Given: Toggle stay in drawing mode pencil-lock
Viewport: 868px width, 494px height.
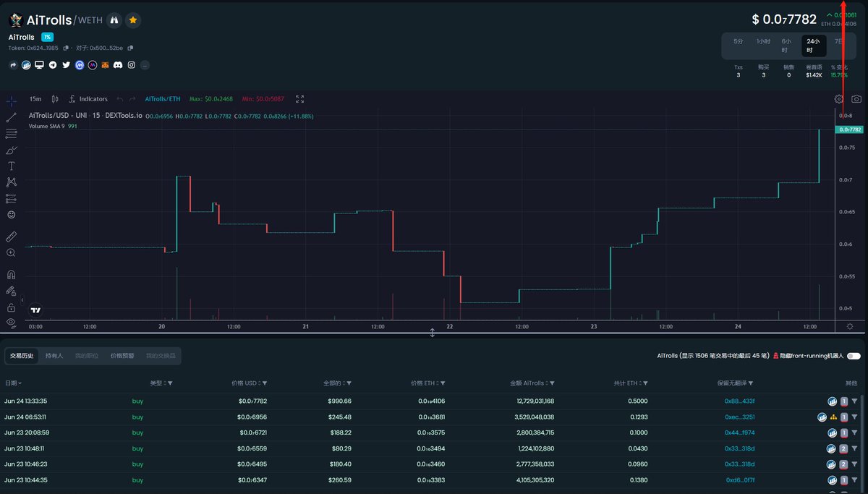Looking at the screenshot, I should (11, 291).
